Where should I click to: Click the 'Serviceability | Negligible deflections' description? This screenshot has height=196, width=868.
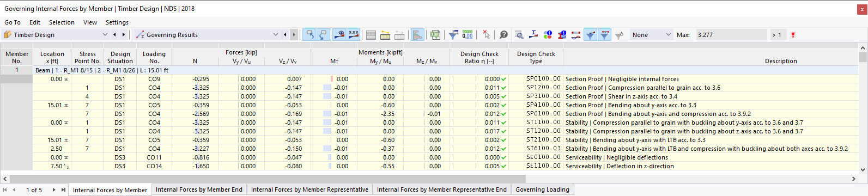click(x=616, y=157)
